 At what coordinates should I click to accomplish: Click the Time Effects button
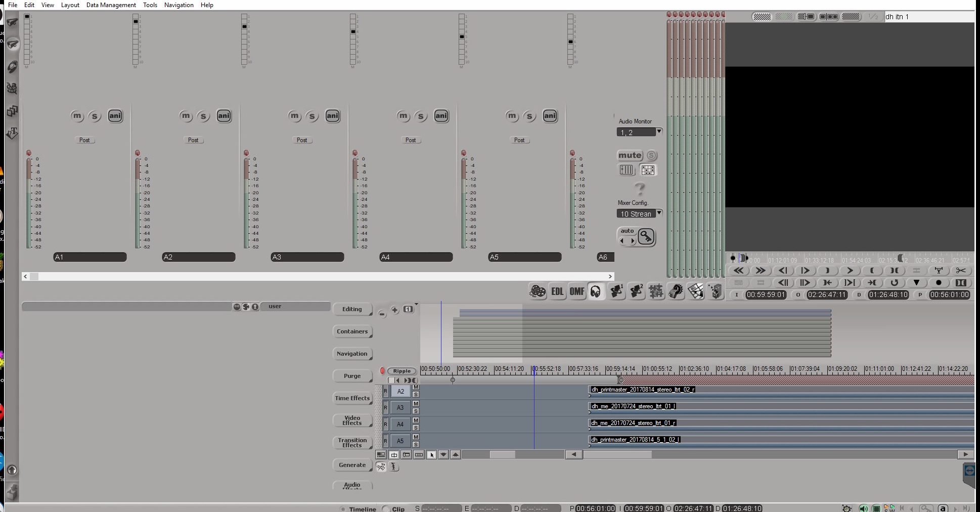pos(352,398)
